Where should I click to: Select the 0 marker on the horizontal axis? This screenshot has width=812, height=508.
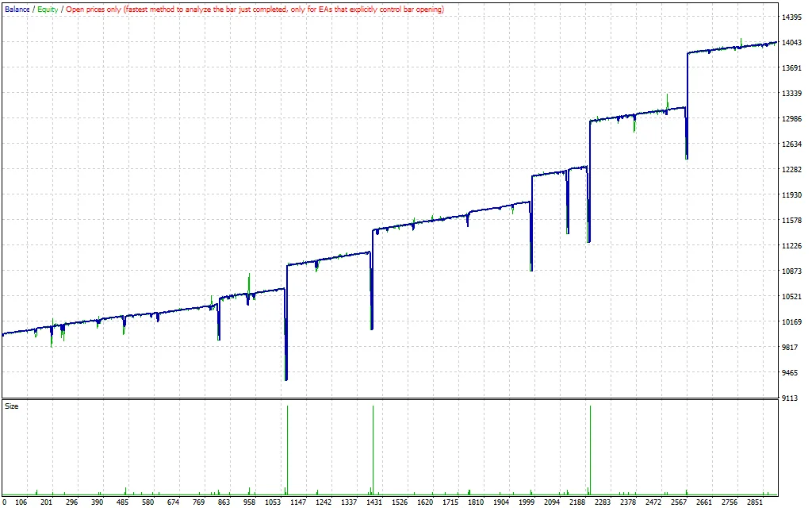[5, 502]
